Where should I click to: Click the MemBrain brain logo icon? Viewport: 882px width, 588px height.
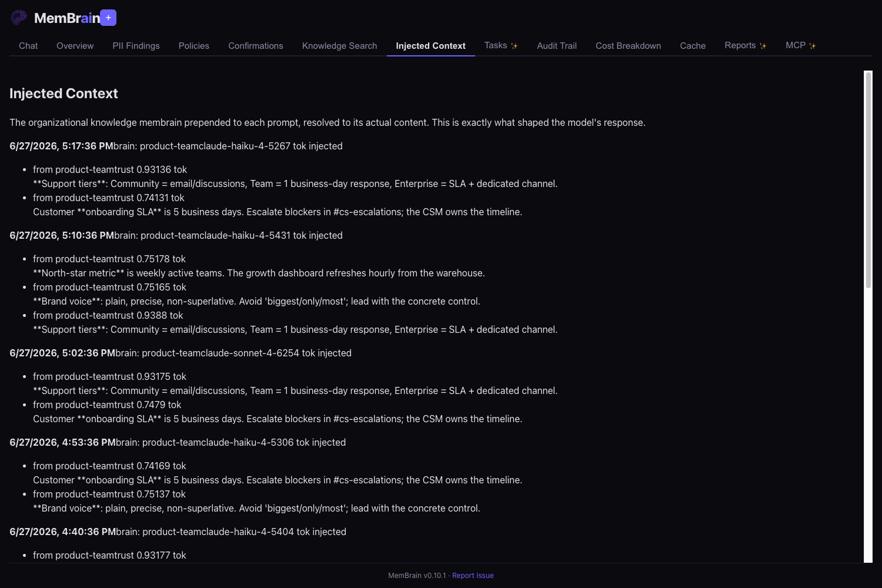(x=19, y=18)
